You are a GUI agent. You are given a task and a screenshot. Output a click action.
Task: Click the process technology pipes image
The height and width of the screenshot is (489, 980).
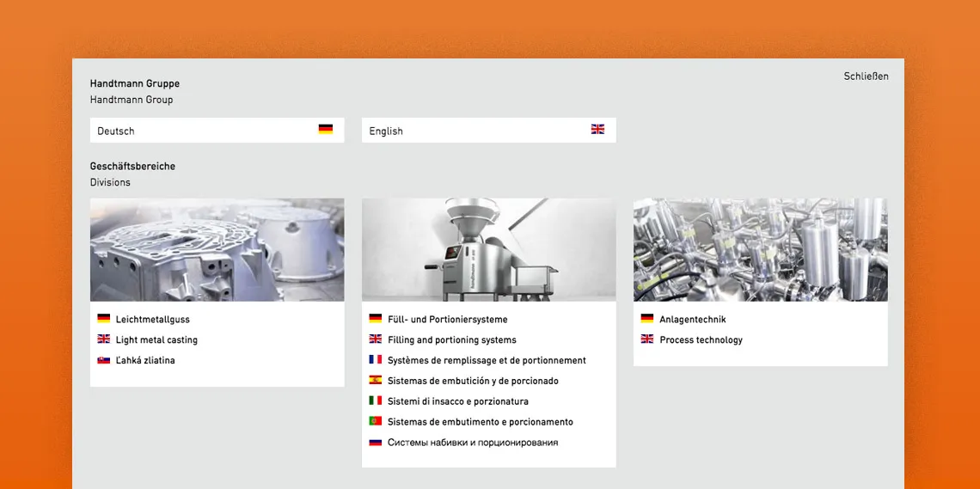click(x=761, y=250)
